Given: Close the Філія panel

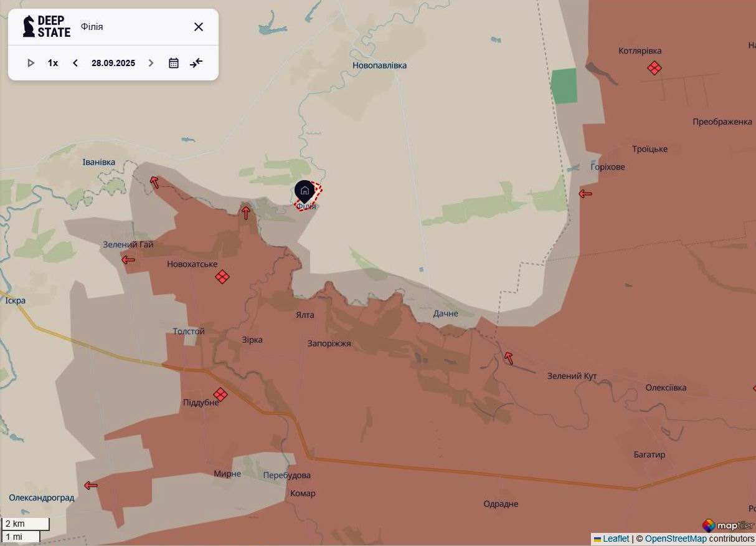Looking at the screenshot, I should 199,27.
